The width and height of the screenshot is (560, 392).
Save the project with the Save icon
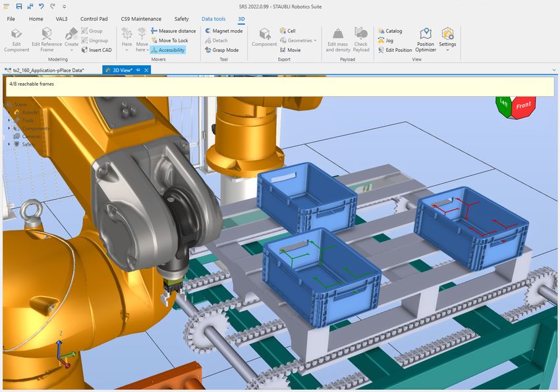pyautogui.click(x=19, y=6)
